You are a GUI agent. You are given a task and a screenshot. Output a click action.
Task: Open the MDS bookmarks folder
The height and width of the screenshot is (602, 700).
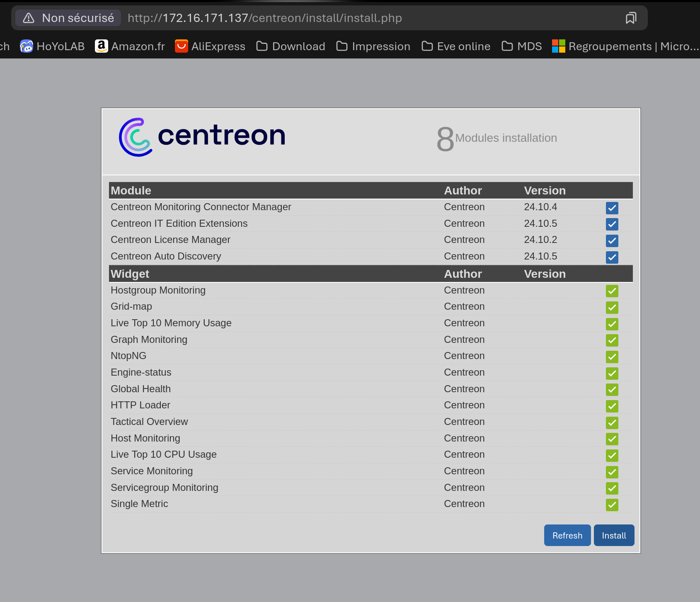(x=522, y=46)
